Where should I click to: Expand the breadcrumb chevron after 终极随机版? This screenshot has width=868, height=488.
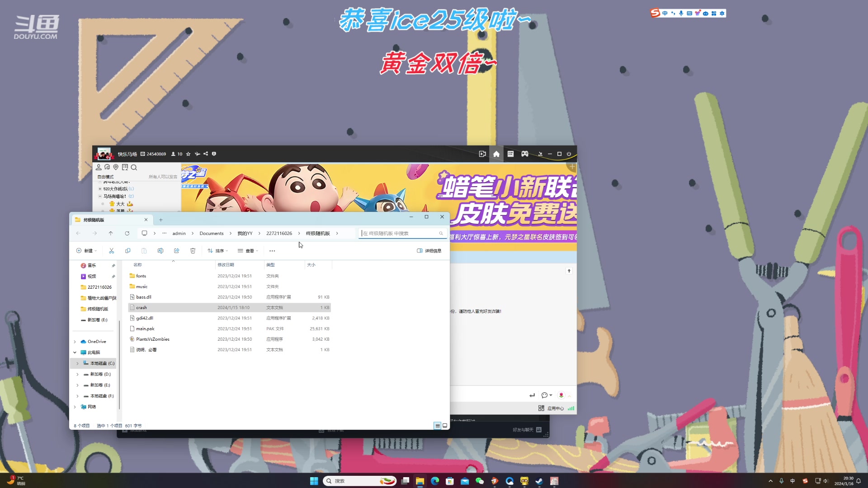point(337,233)
